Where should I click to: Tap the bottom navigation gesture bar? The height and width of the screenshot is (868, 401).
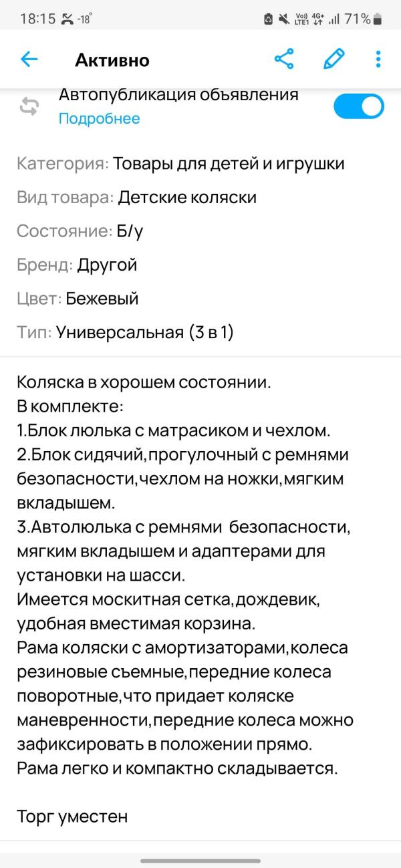point(200,861)
